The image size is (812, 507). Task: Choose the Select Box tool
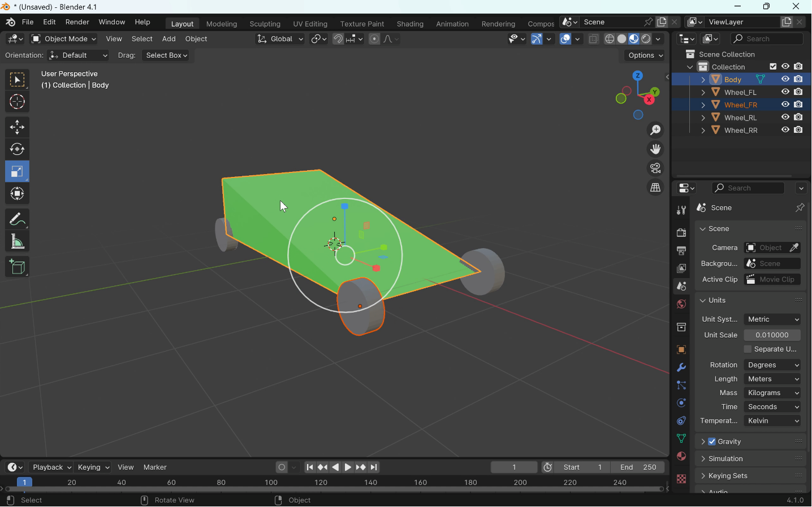[18, 80]
